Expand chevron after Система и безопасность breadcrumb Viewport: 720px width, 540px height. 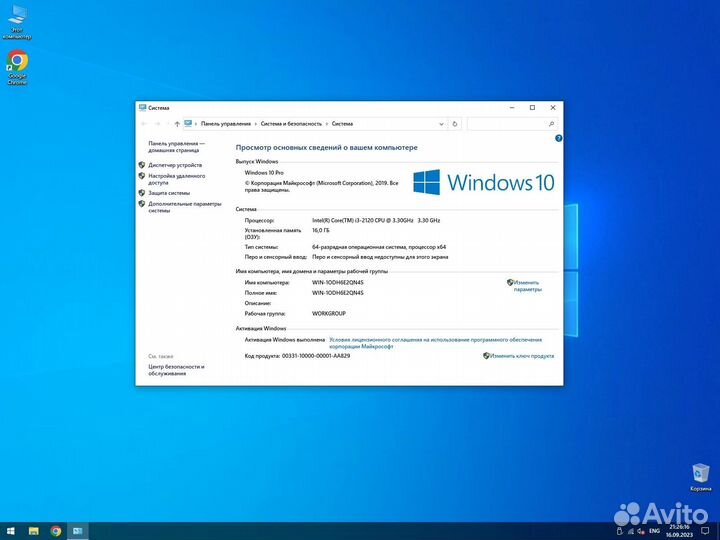click(x=327, y=124)
